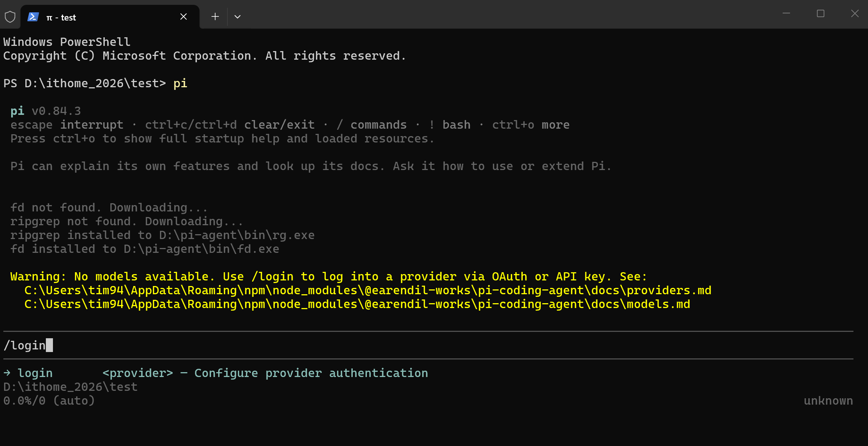Click the 'Copyright (C) Microsoft Corporation' line
868x446 pixels.
[205, 56]
